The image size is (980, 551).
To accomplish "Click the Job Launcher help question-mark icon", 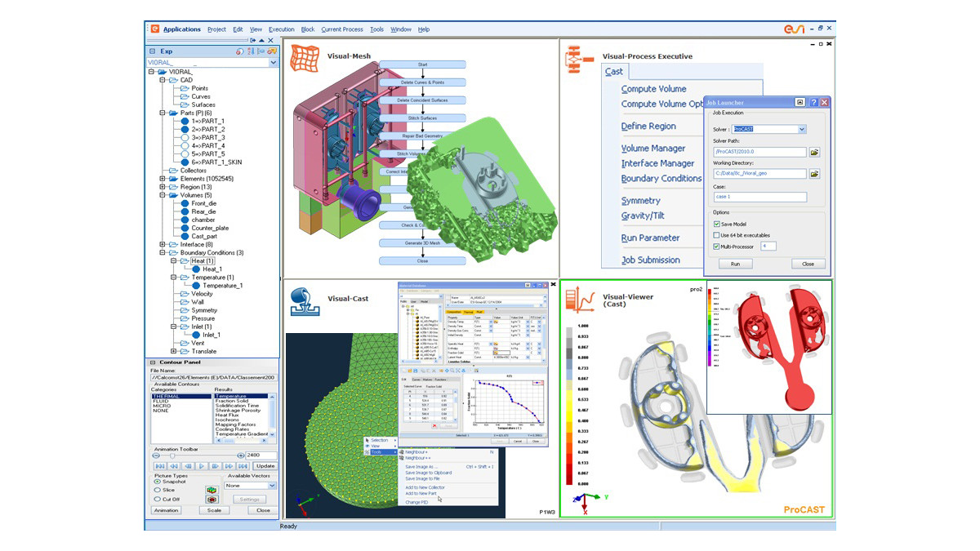I will point(813,102).
